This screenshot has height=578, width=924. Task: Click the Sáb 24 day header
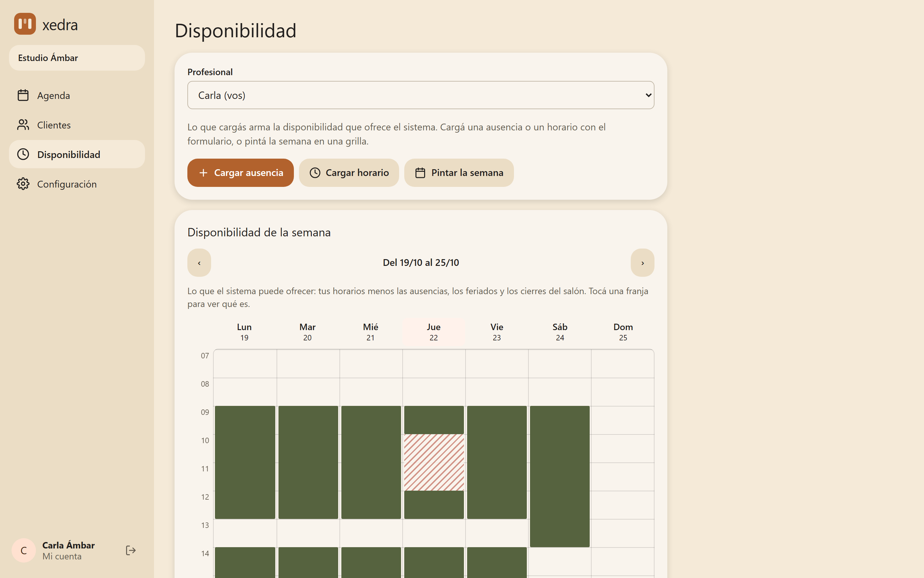(560, 332)
